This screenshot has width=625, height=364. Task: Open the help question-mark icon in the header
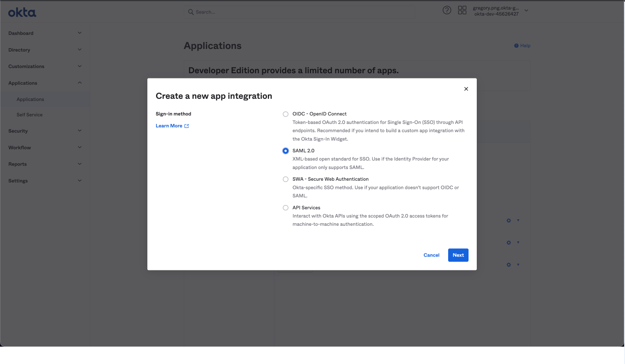click(447, 10)
